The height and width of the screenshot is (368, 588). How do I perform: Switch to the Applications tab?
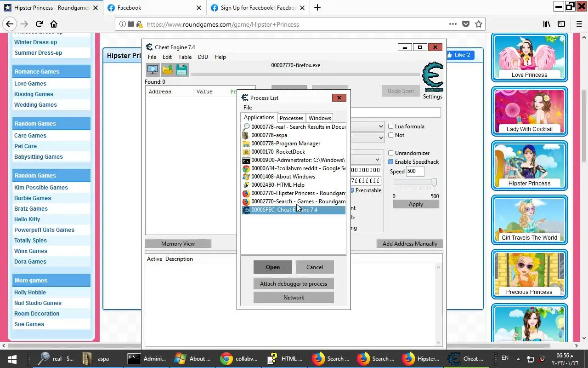(259, 117)
